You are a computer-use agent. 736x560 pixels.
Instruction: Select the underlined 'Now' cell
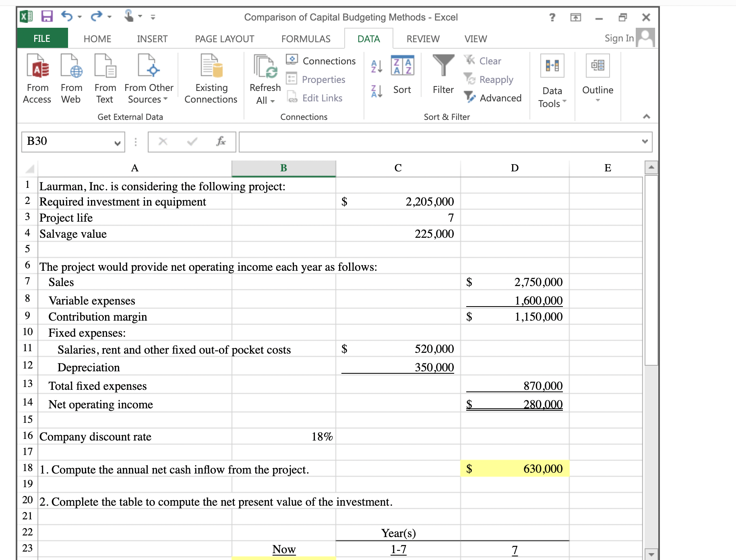[x=284, y=549]
